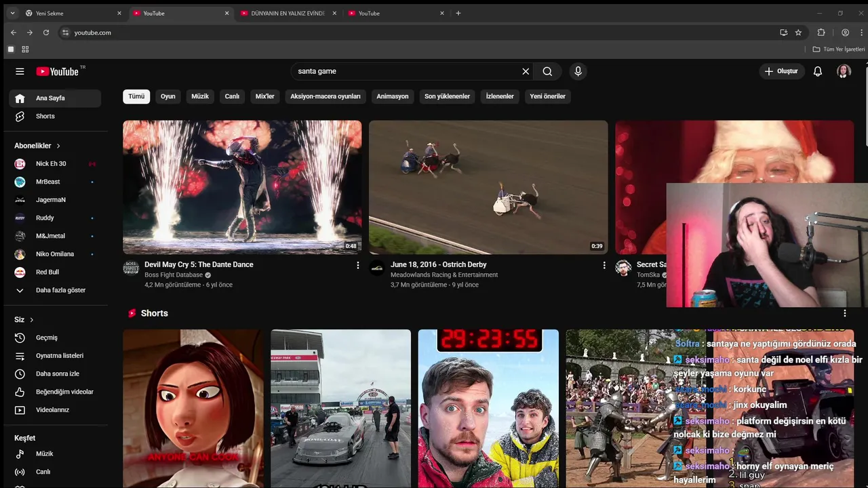This screenshot has height=488, width=868.
Task: Open the Boss Fight Database channel link
Action: tap(174, 275)
